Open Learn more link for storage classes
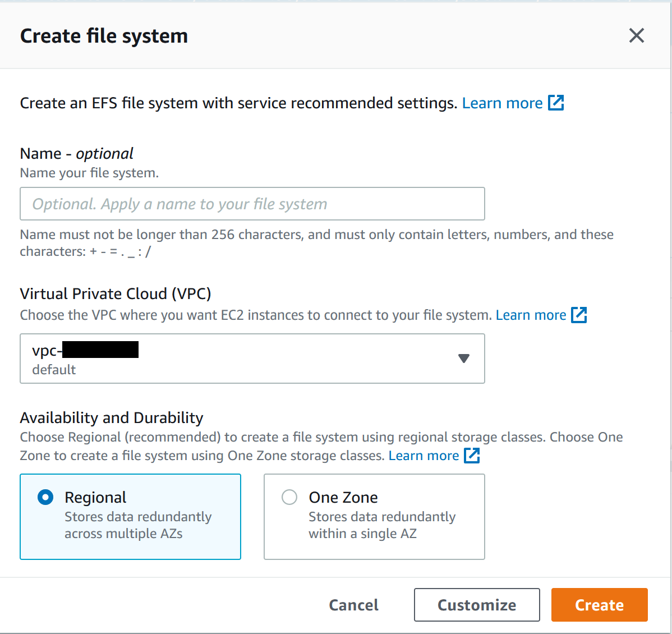 pyautogui.click(x=424, y=456)
